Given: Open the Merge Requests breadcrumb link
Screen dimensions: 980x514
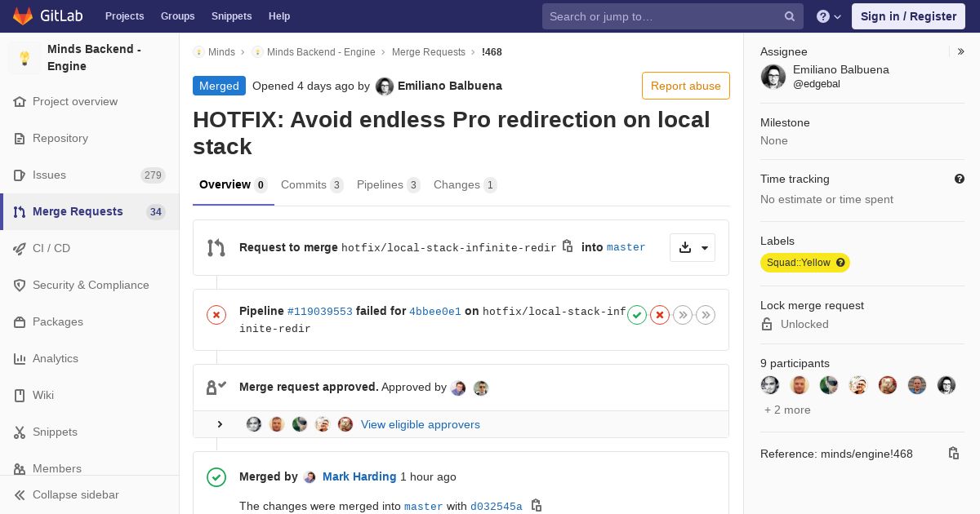Looking at the screenshot, I should coord(429,51).
